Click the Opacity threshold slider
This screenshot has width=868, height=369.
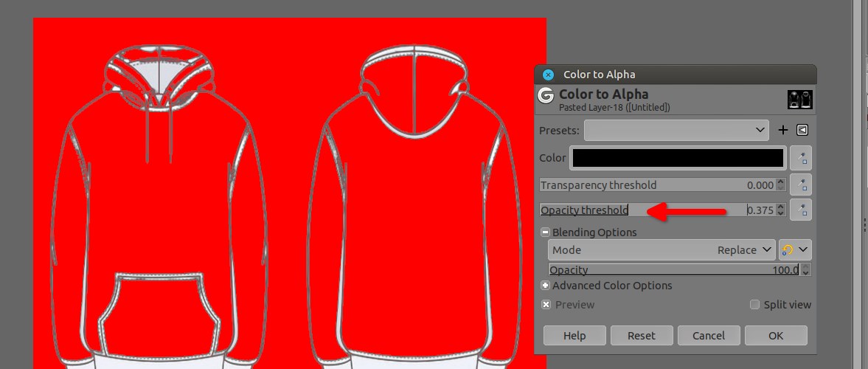coord(658,210)
